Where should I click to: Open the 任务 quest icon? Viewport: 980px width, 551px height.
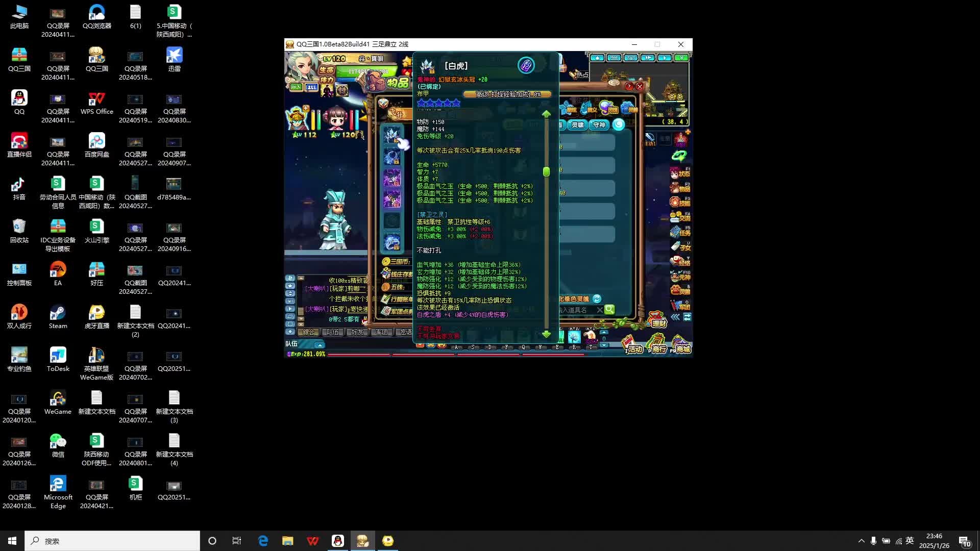click(680, 232)
